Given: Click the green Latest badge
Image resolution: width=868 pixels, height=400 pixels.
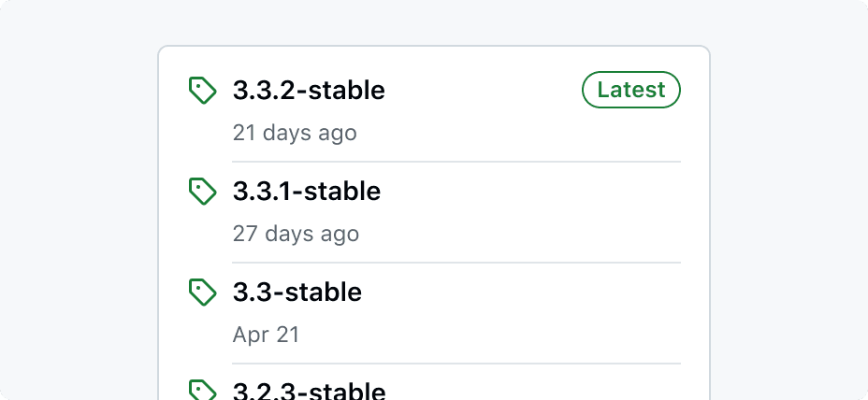Looking at the screenshot, I should click(x=631, y=91).
